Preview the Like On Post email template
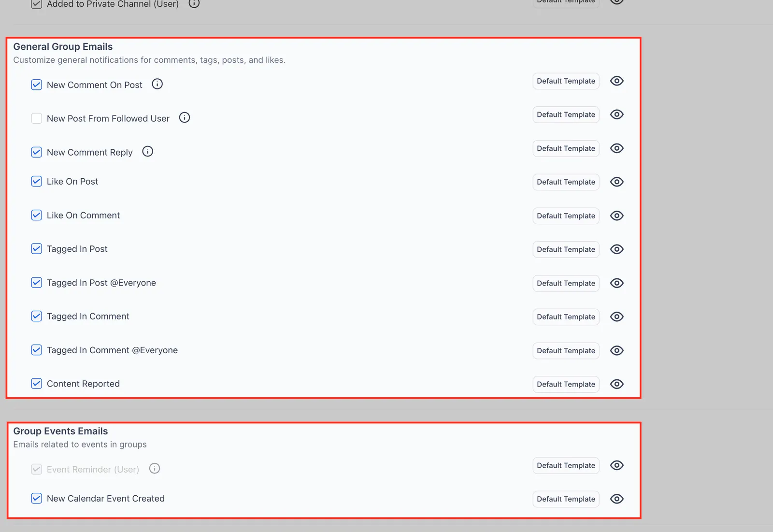Viewport: 773px width, 532px height. 616,182
